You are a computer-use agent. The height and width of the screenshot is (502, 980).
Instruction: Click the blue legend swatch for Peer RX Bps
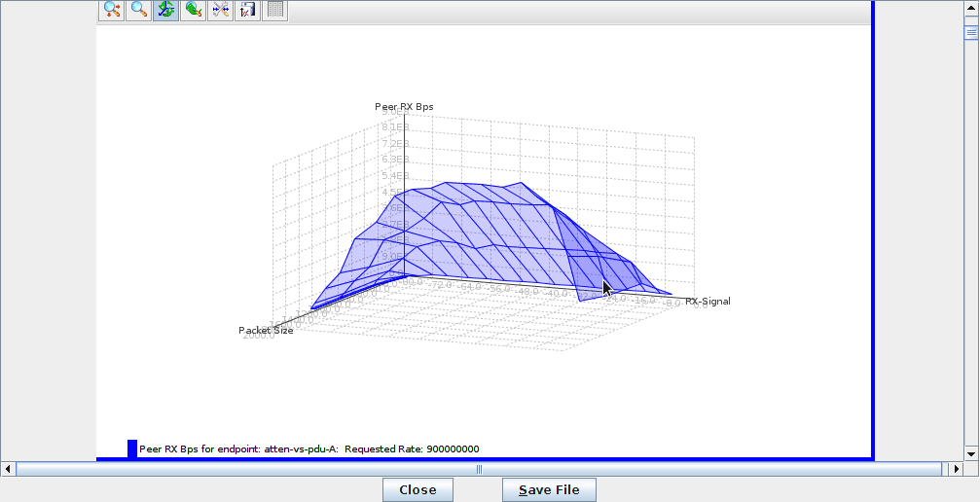tap(132, 448)
